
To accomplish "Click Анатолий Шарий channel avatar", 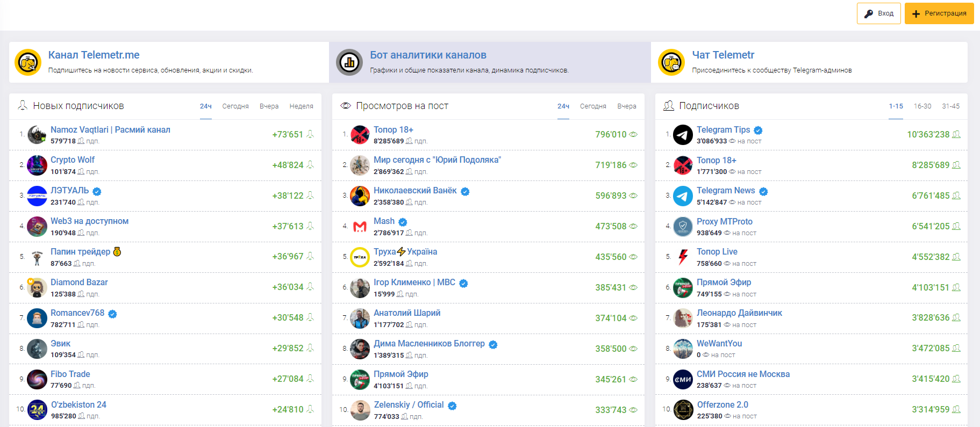I will pyautogui.click(x=360, y=319).
